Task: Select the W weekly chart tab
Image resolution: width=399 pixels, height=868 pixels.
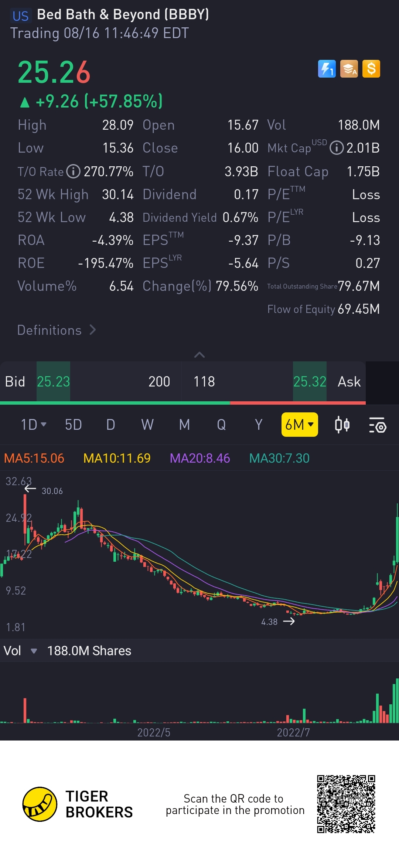Action: [x=147, y=425]
